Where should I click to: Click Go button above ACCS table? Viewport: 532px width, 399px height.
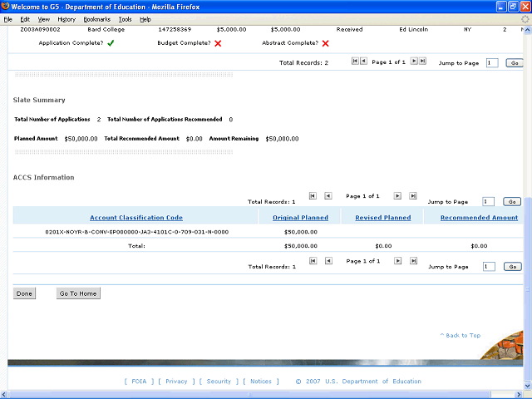[x=512, y=201]
